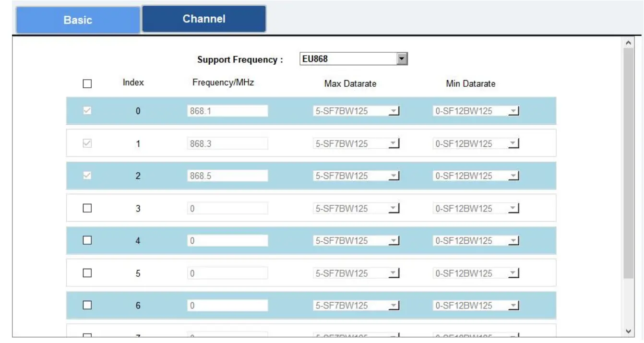
Task: Toggle the checked box for index 0
Action: click(87, 111)
